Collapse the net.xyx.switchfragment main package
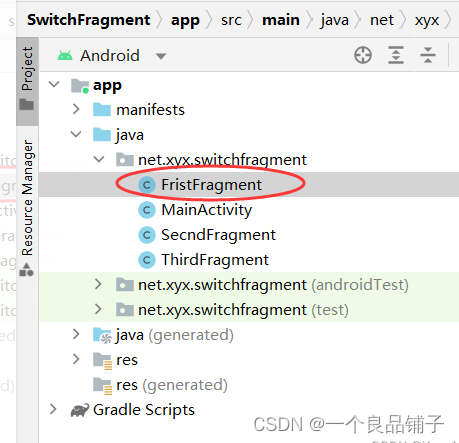The image size is (459, 443). 99,159
